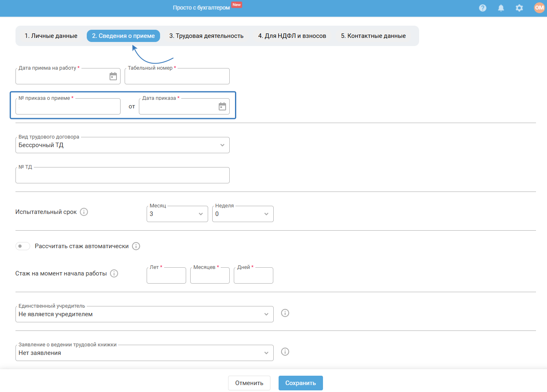Show info about Испытательный срок

tap(84, 212)
